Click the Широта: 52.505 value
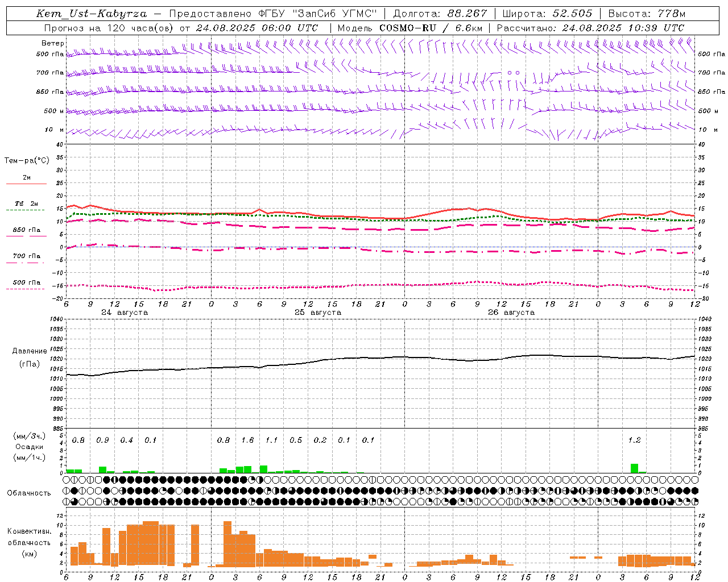This screenshot has width=728, height=582. pyautogui.click(x=547, y=14)
